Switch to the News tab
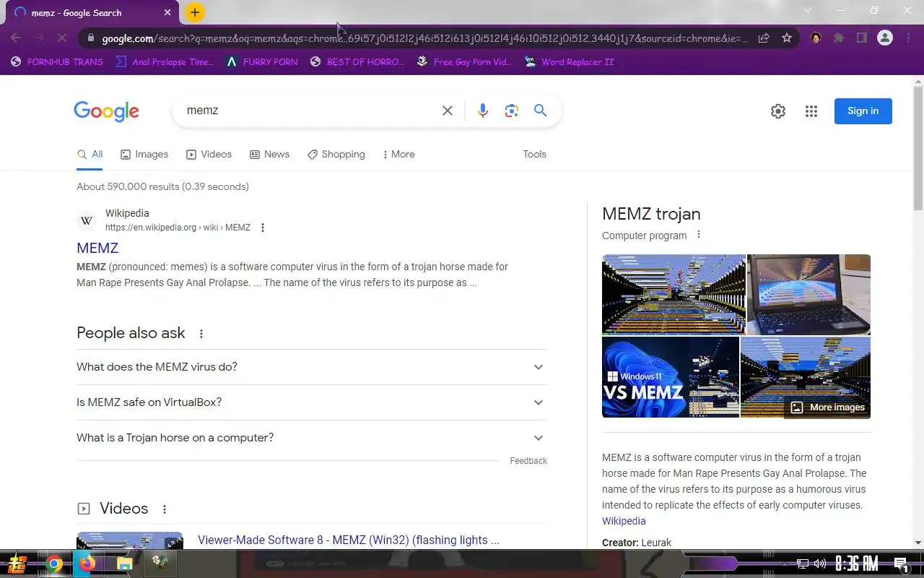924x578 pixels. tap(269, 155)
